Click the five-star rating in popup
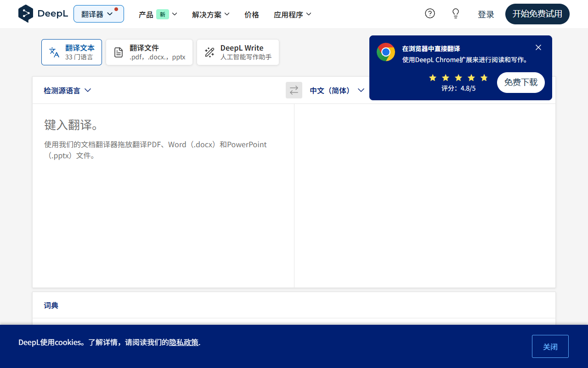588x368 pixels. 458,78
